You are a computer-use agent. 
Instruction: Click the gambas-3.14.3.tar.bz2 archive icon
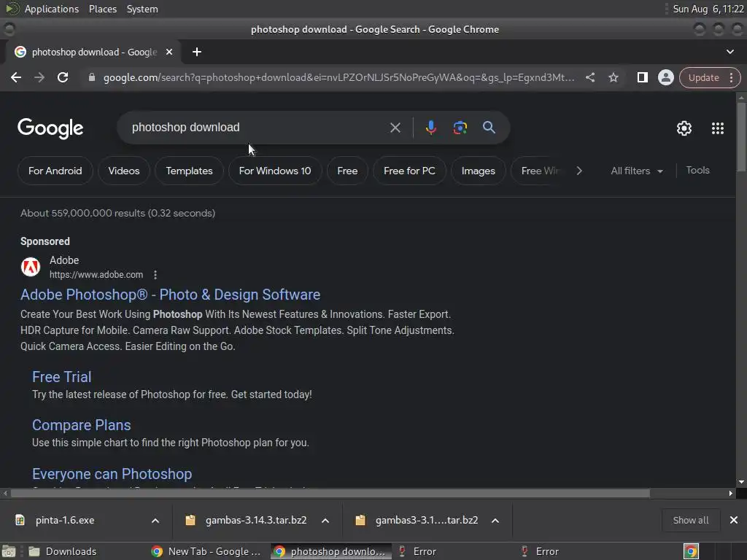(x=190, y=520)
